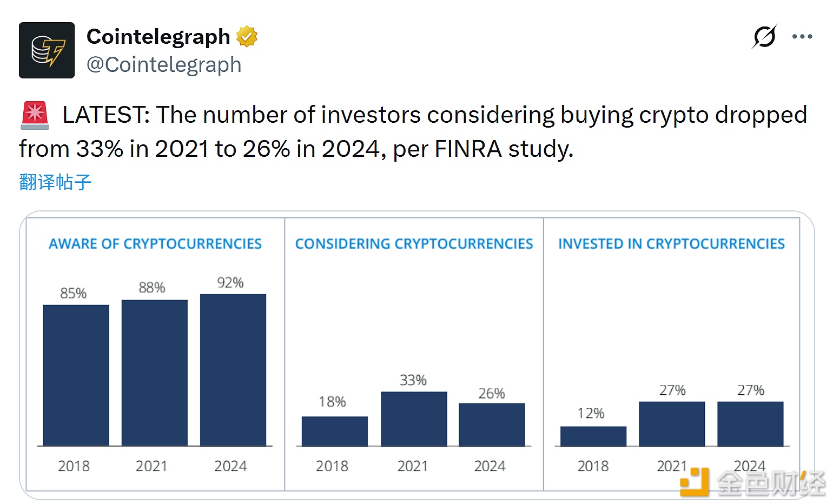This screenshot has height=504, width=833.
Task: Click the AWARE OF CRYPTOCURRENCIES chart title
Action: pos(155,243)
